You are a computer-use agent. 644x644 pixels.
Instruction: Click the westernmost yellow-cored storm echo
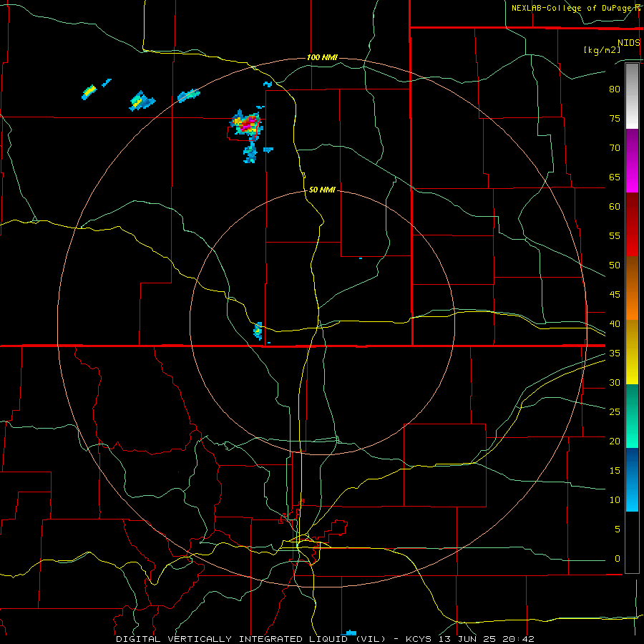(x=89, y=92)
